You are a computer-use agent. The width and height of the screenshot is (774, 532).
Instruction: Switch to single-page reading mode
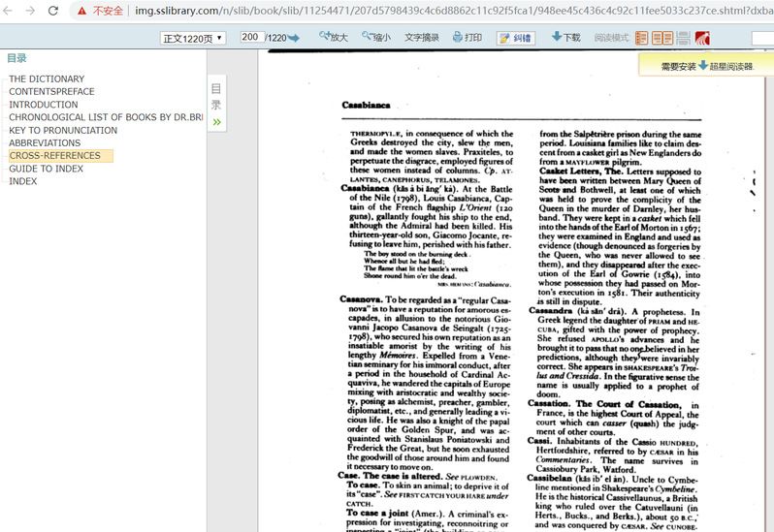(641, 39)
